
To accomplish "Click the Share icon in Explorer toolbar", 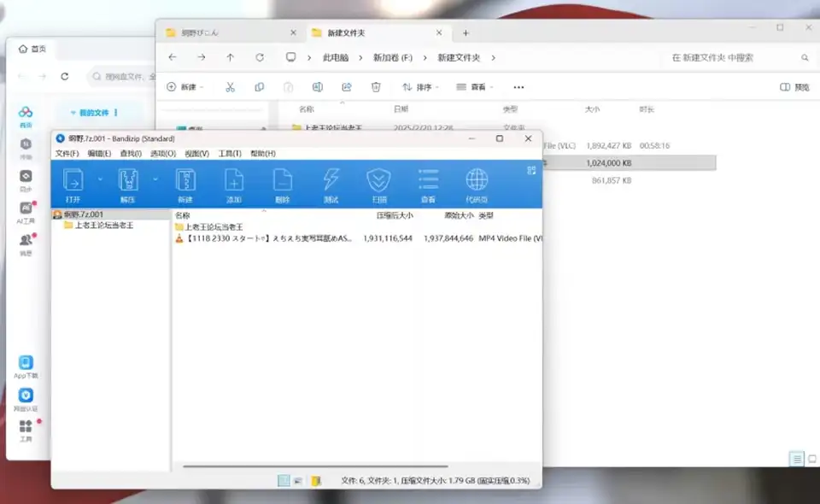I will [346, 87].
